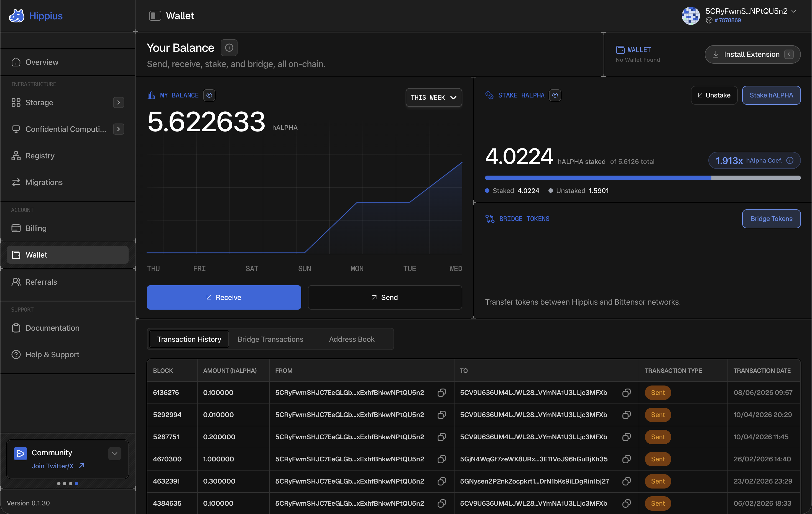Image resolution: width=812 pixels, height=514 pixels.
Task: Click the Sent badge for block 4670300
Action: click(x=658, y=459)
